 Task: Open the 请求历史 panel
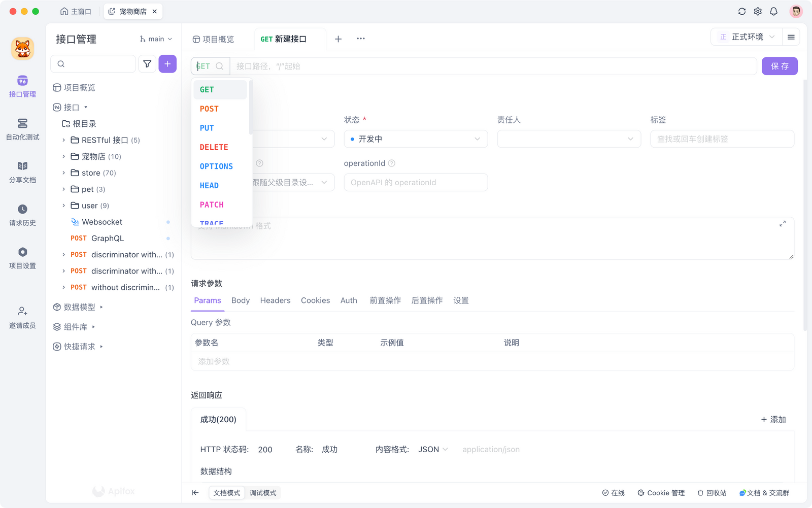pyautogui.click(x=22, y=215)
